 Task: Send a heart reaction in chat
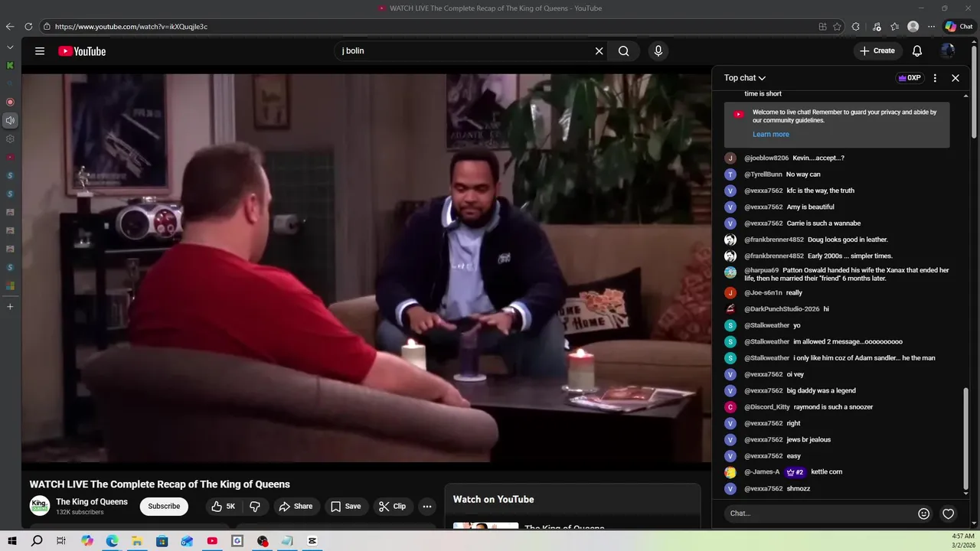click(949, 514)
